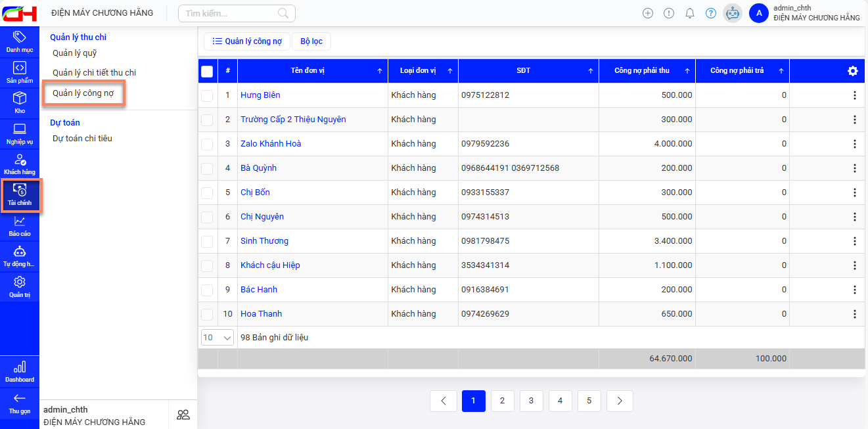Go to the Dashboard

(20, 371)
